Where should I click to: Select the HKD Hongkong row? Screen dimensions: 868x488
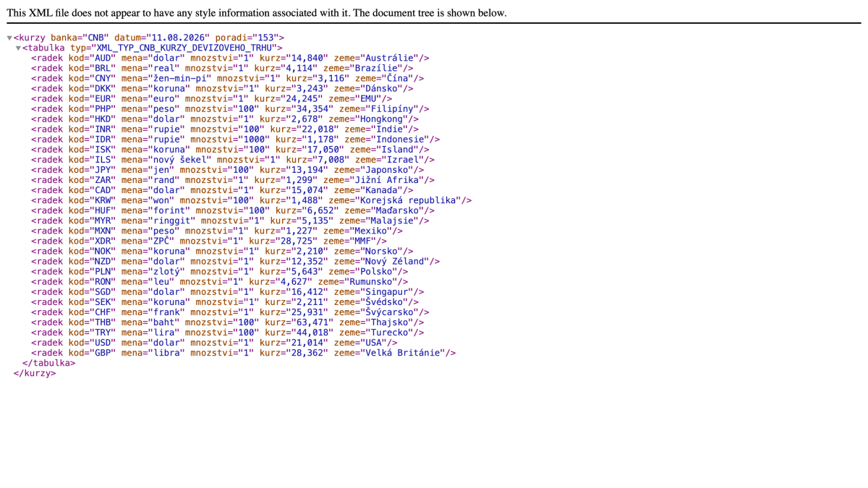(225, 119)
